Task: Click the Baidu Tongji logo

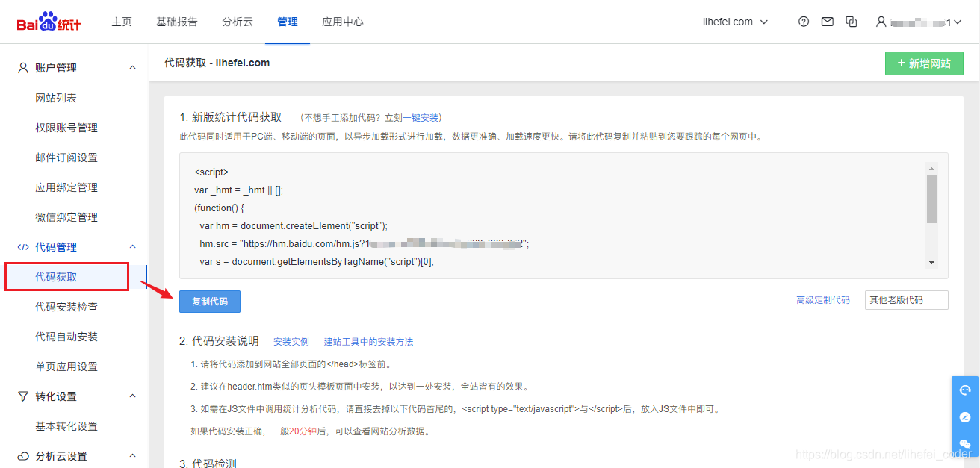Action: pos(49,22)
